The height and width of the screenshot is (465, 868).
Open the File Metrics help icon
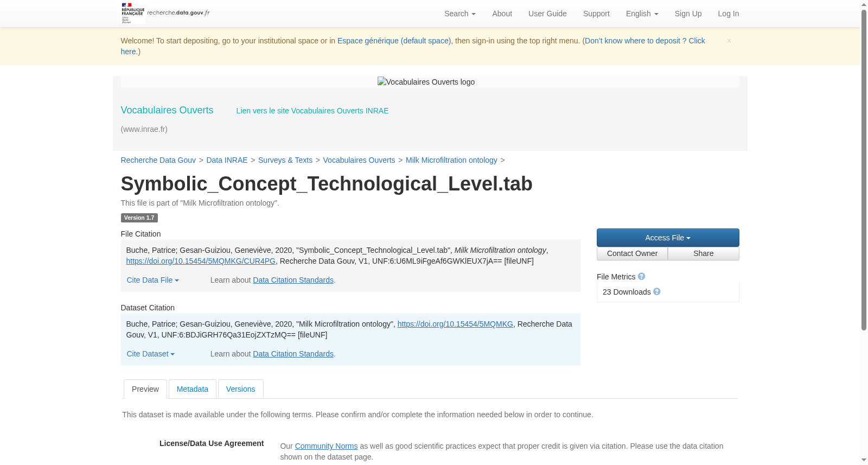click(x=641, y=276)
